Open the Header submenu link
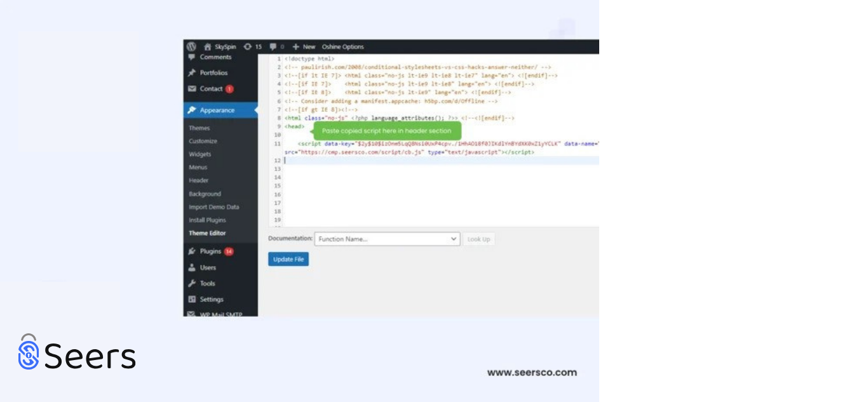Image resolution: width=868 pixels, height=402 pixels. (x=198, y=181)
